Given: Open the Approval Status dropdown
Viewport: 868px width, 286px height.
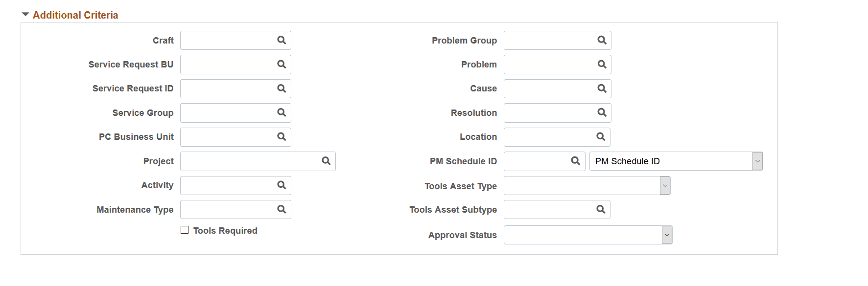Looking at the screenshot, I should [666, 235].
